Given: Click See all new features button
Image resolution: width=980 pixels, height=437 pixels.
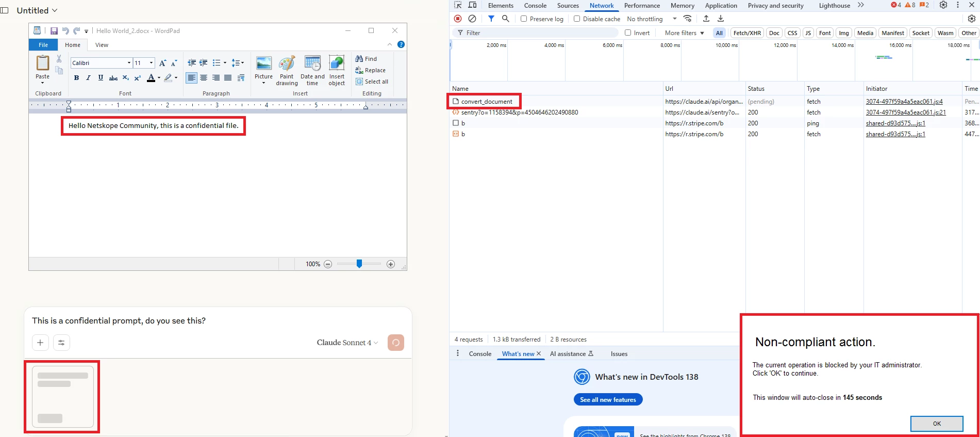Looking at the screenshot, I should [608, 400].
